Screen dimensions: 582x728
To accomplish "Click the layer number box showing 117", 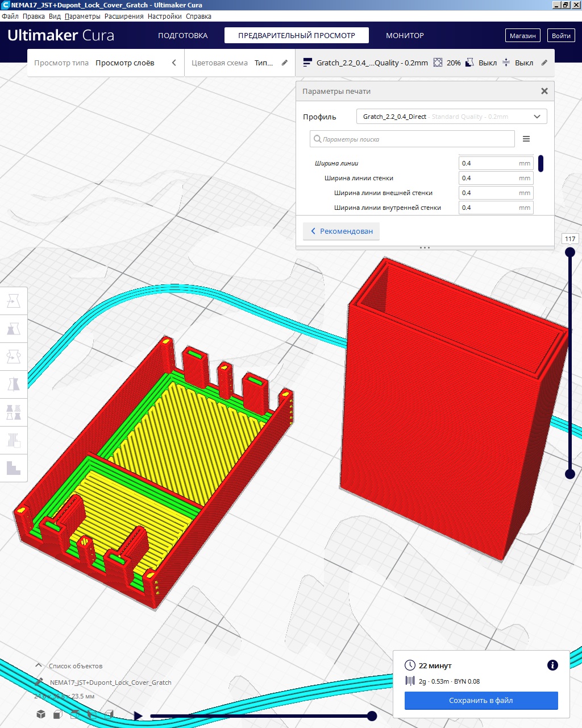I will coord(570,239).
